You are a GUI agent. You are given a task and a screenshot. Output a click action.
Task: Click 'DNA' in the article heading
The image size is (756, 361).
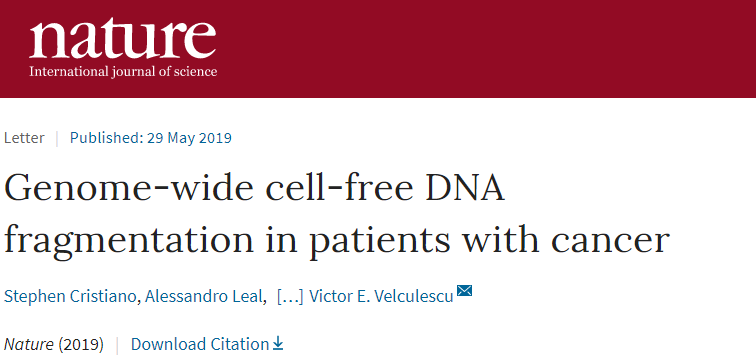point(464,188)
